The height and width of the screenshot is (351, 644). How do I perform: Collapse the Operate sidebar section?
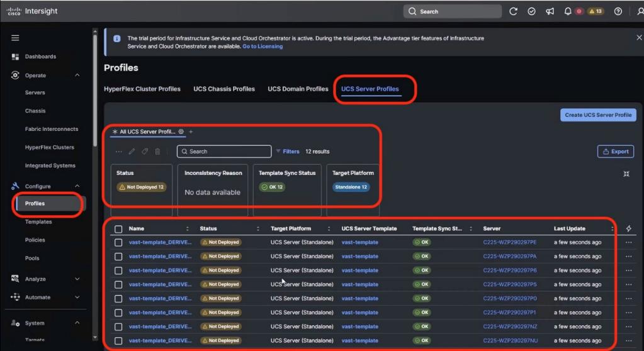pos(77,75)
